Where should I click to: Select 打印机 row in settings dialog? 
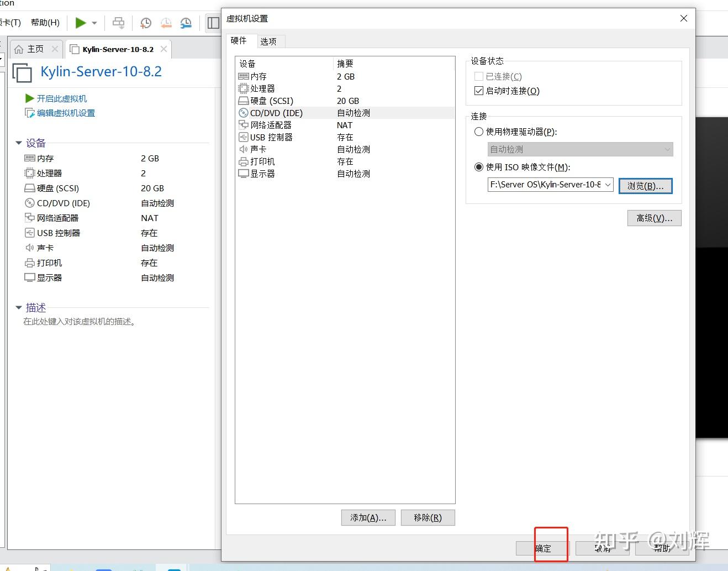345,161
